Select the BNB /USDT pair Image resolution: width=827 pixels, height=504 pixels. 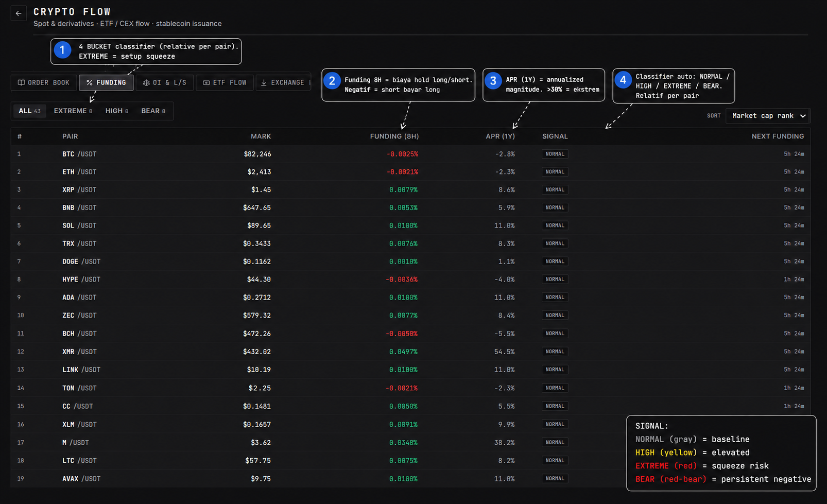tap(79, 207)
